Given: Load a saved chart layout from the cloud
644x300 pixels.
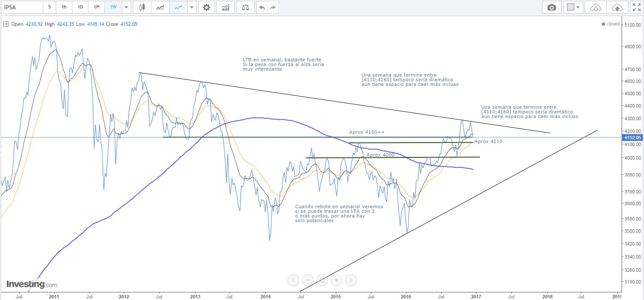Looking at the screenshot, I should 595,7.
